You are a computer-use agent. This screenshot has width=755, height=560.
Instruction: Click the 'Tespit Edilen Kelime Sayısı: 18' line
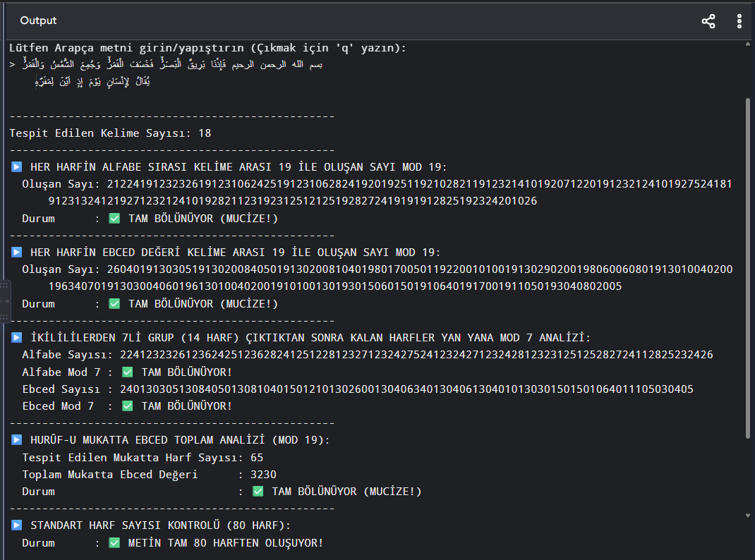tap(110, 133)
